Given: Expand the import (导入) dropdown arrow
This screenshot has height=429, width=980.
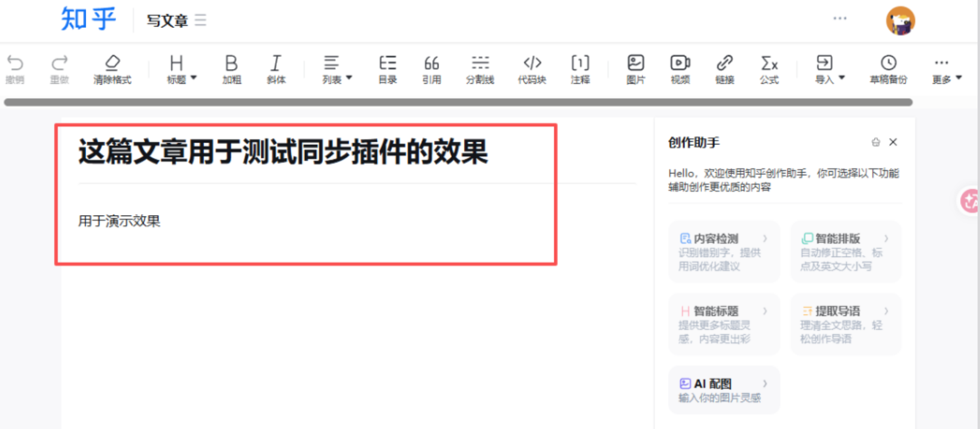Looking at the screenshot, I should [x=842, y=78].
